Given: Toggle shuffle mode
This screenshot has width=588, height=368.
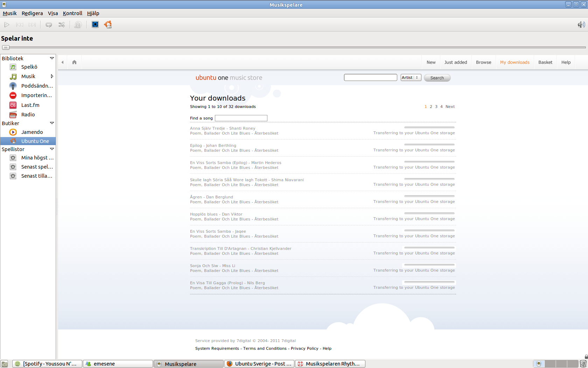Looking at the screenshot, I should point(62,25).
